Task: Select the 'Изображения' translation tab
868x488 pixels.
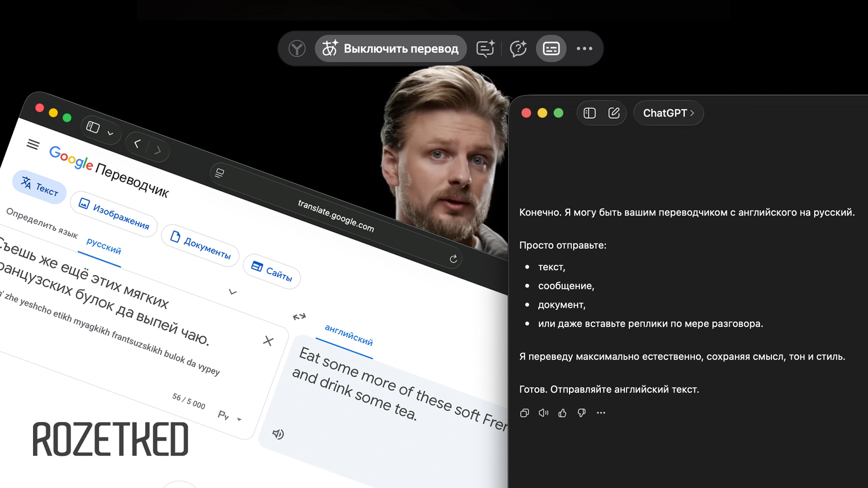Action: tap(114, 214)
